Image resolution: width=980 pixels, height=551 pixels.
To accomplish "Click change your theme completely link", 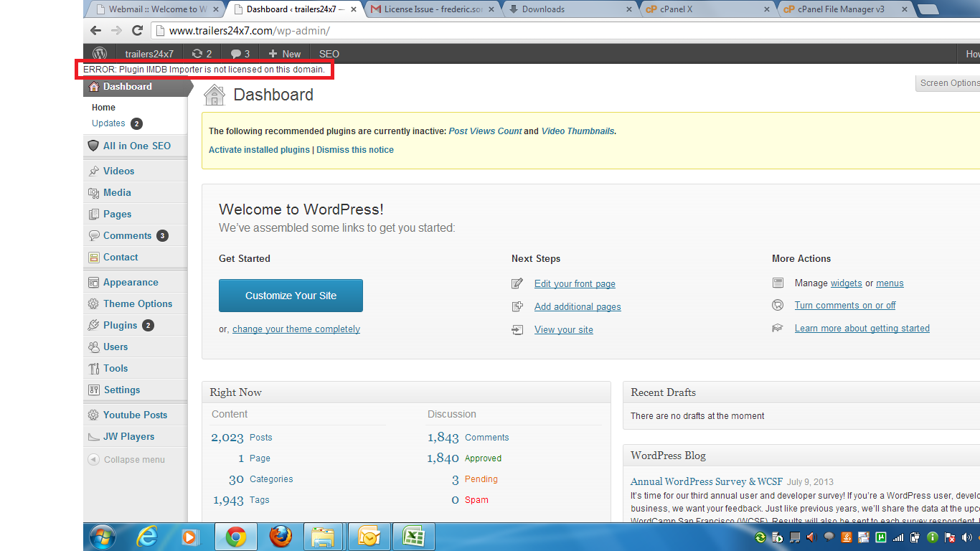I will [296, 329].
